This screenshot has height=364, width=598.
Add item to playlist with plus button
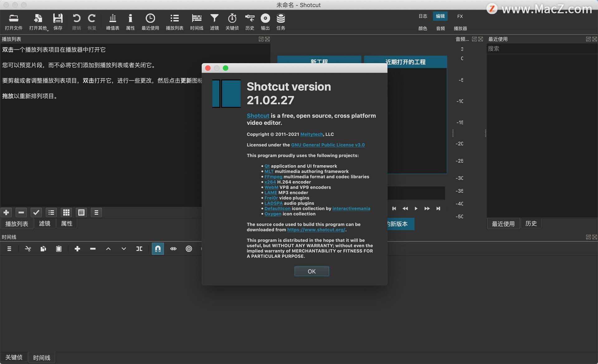[6, 212]
